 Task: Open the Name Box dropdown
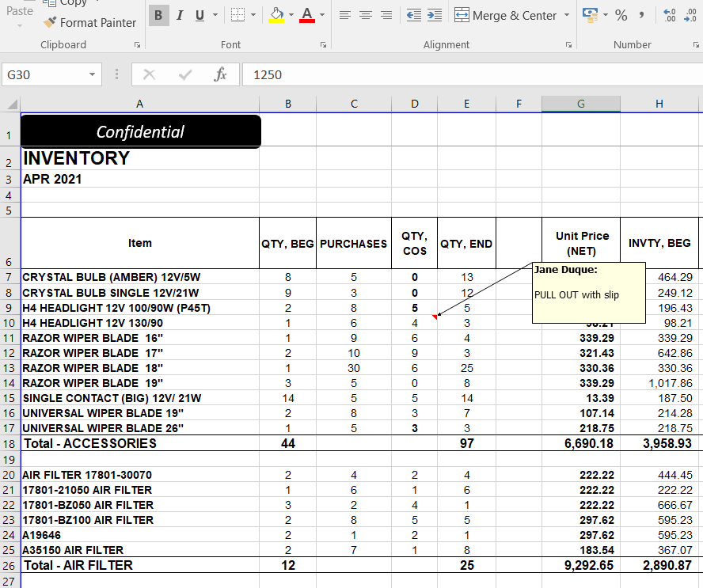[93, 74]
